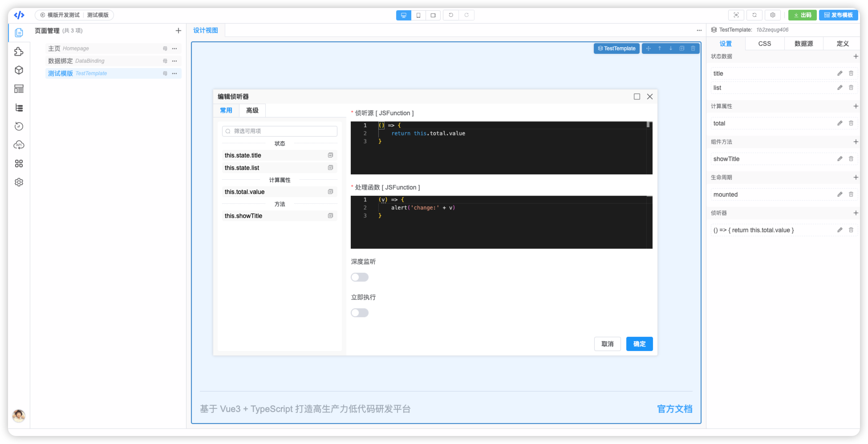
Task: Click inside the 处理函数 code editor
Action: (502, 222)
